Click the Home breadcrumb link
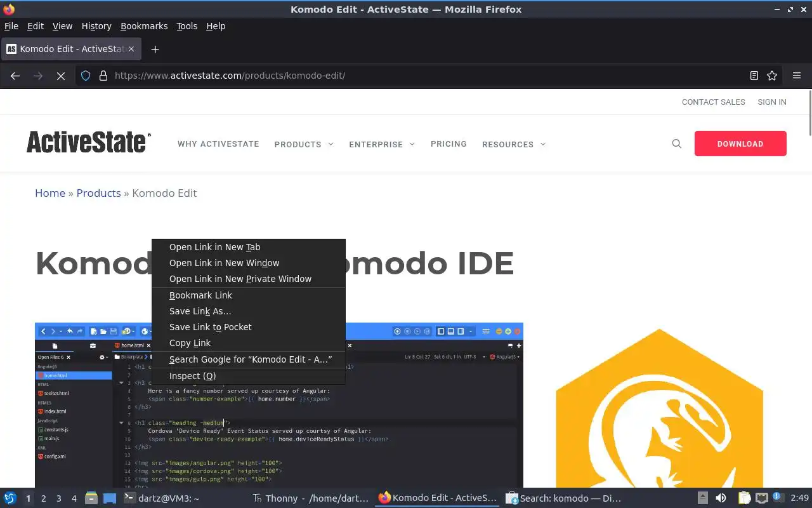This screenshot has height=508, width=812. point(50,193)
